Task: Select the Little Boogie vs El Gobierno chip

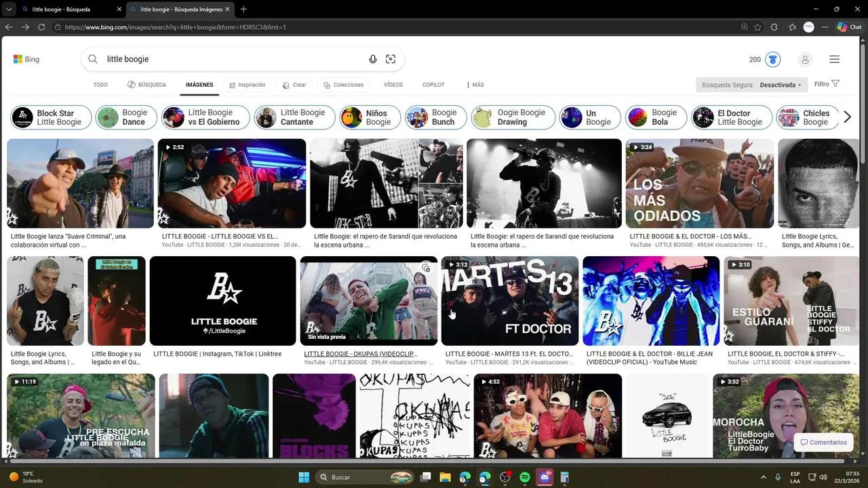Action: point(205,117)
